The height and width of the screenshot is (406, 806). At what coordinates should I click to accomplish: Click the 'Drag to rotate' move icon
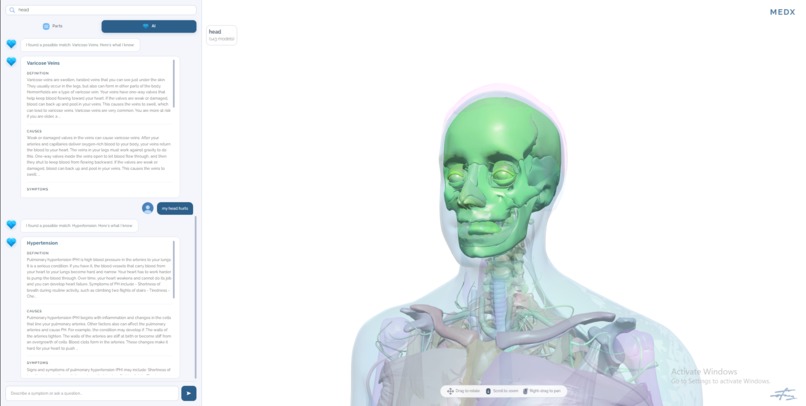450,391
